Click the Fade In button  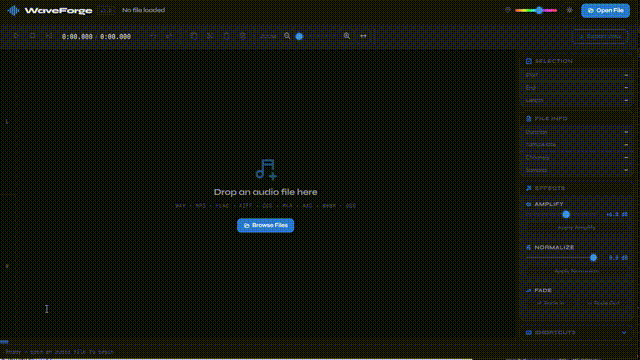click(x=550, y=303)
